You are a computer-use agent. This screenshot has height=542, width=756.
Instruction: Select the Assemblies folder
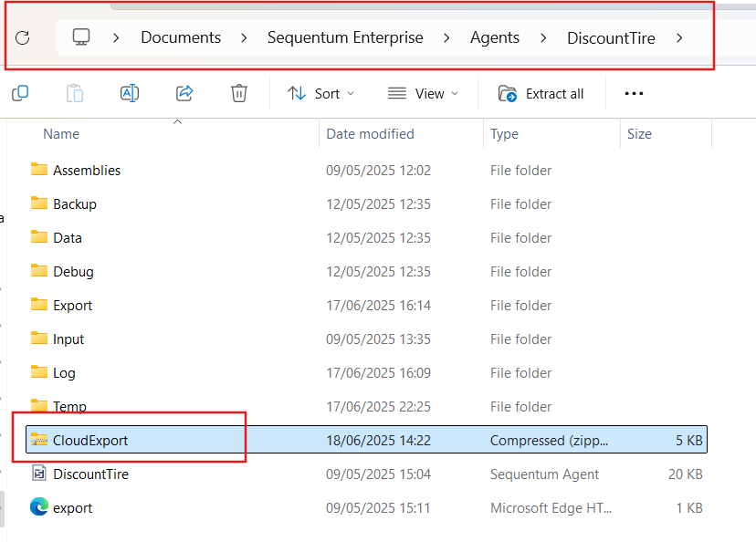(87, 170)
